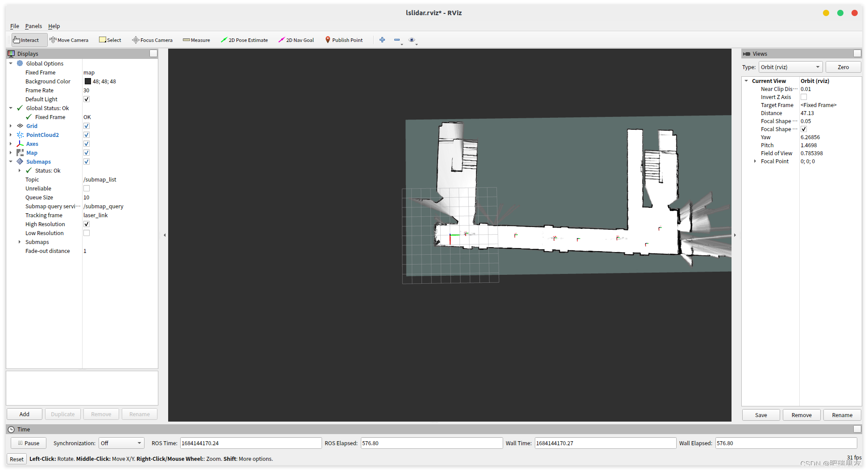The image size is (868, 472).
Task: Select the 2D Nav Goal tool
Action: 296,40
